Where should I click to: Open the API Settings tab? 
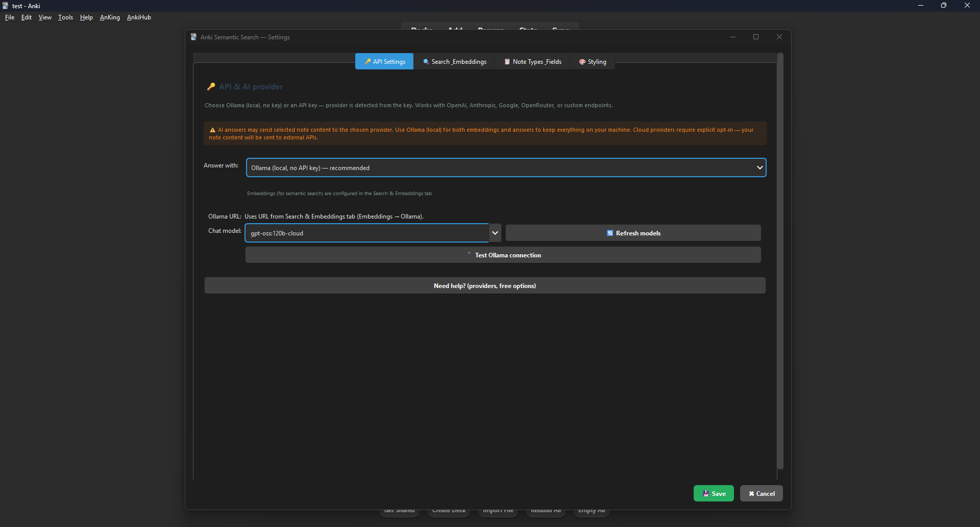pyautogui.click(x=384, y=62)
